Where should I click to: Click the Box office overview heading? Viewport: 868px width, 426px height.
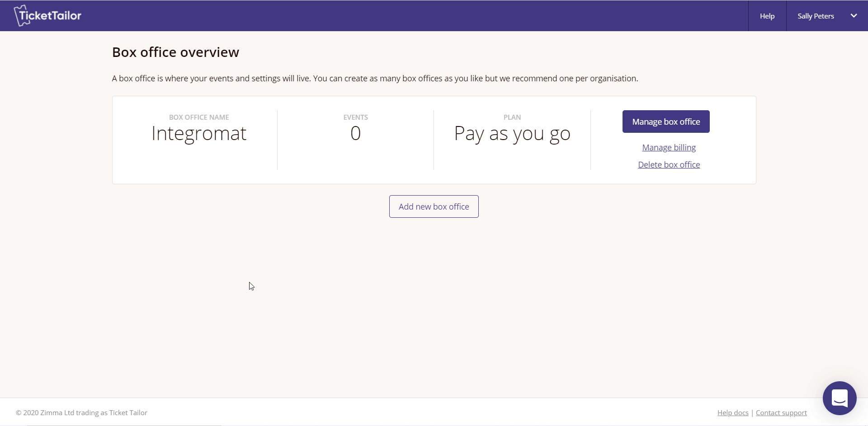175,52
